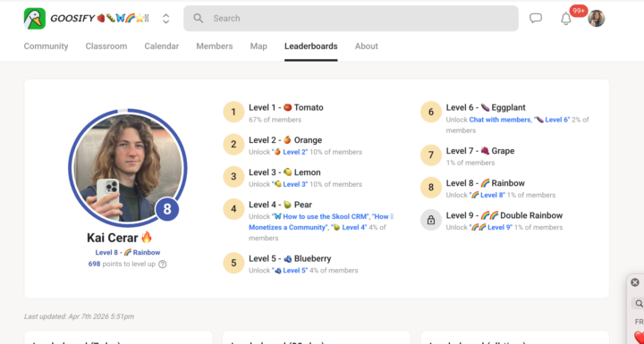The height and width of the screenshot is (344, 644).
Task: Open the notifications bell
Action: [566, 19]
